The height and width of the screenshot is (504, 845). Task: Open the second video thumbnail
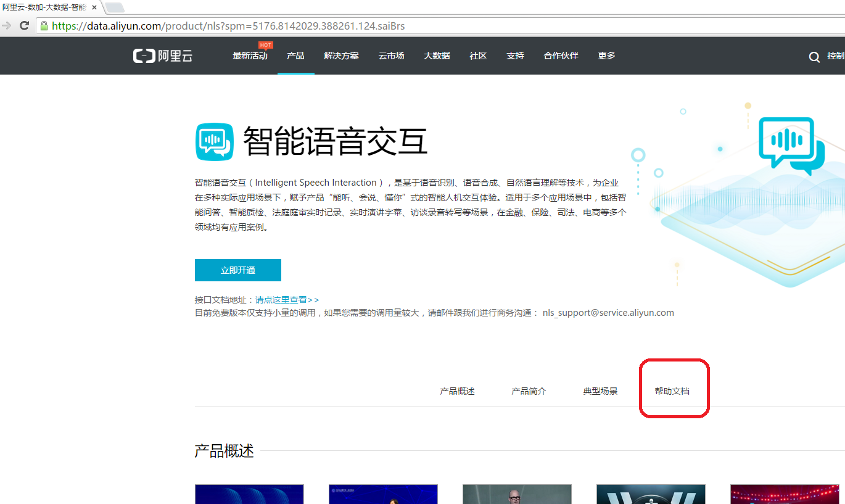coord(383,494)
